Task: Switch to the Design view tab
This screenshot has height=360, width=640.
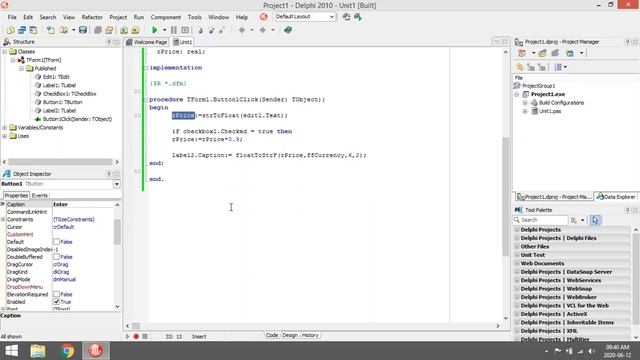Action: click(x=290, y=335)
